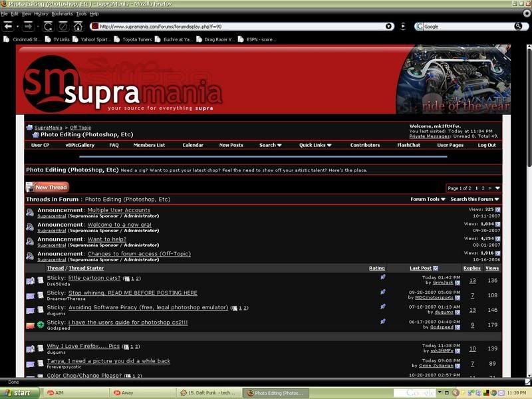This screenshot has height=399, width=532.
Task: Open Why I Love Firefox.... Pics thread
Action: [x=83, y=346]
